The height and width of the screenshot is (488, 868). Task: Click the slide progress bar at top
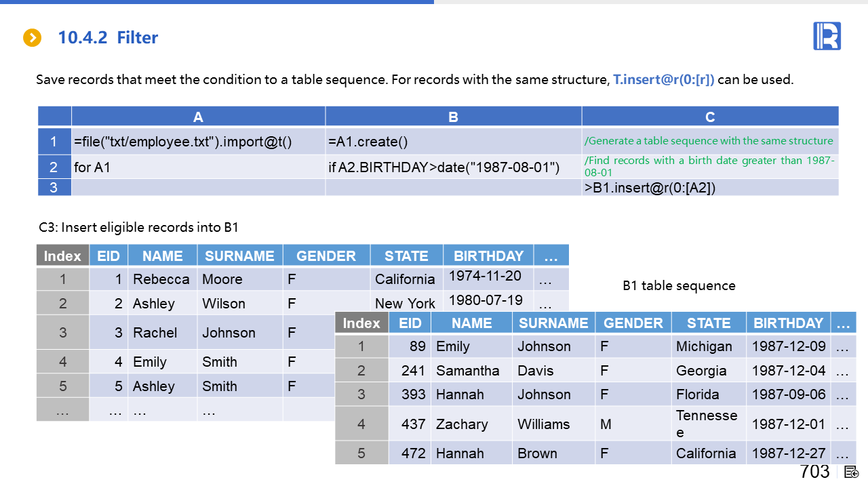pyautogui.click(x=217, y=2)
